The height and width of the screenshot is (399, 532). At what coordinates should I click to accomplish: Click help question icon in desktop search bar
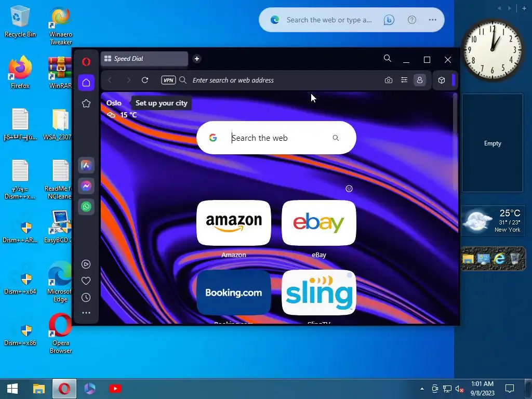[x=412, y=20]
